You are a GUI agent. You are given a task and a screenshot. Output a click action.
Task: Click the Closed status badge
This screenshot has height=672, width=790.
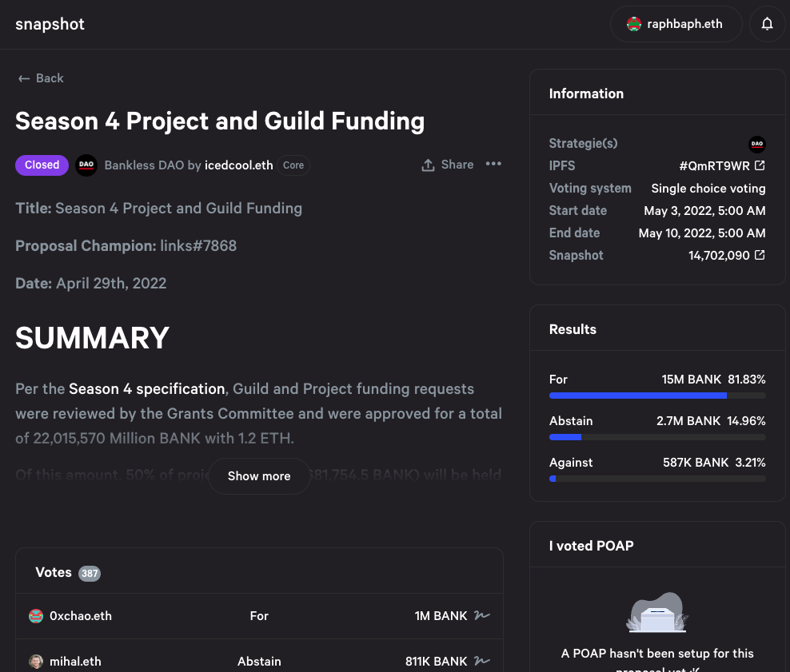(x=42, y=165)
